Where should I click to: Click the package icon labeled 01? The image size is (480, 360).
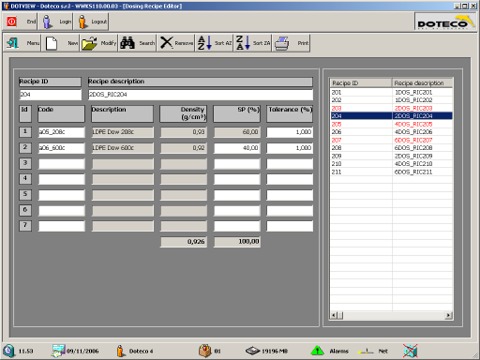pyautogui.click(x=205, y=351)
